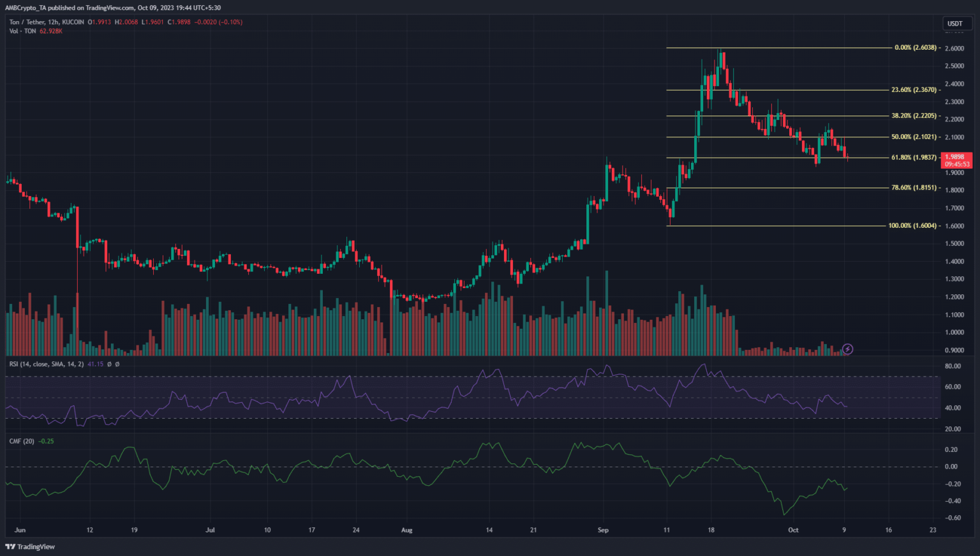The height and width of the screenshot is (556, 980).
Task: Click the Ton / Tether symbol title
Action: point(47,22)
